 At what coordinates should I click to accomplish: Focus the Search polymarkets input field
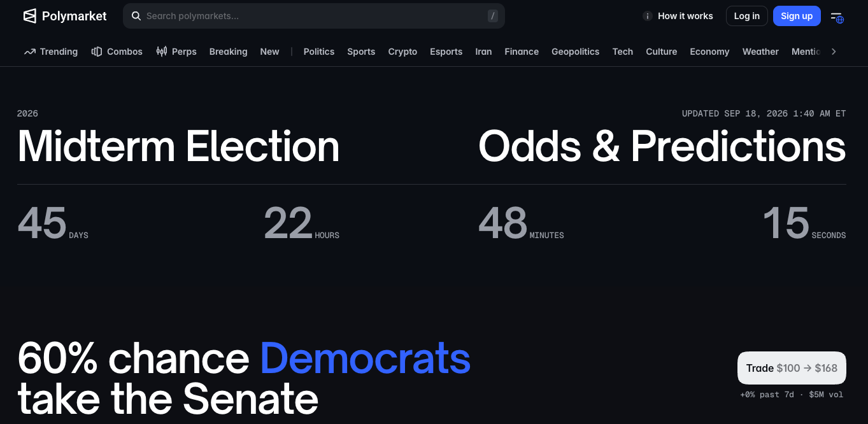pos(314,16)
